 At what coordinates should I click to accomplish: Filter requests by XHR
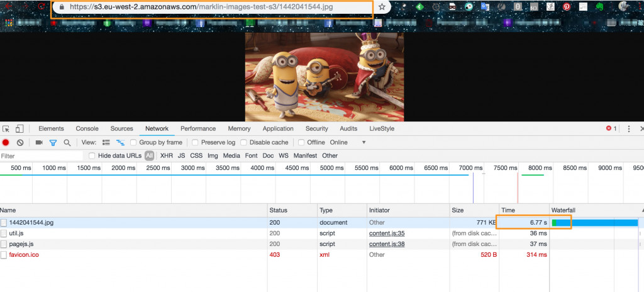pos(166,155)
